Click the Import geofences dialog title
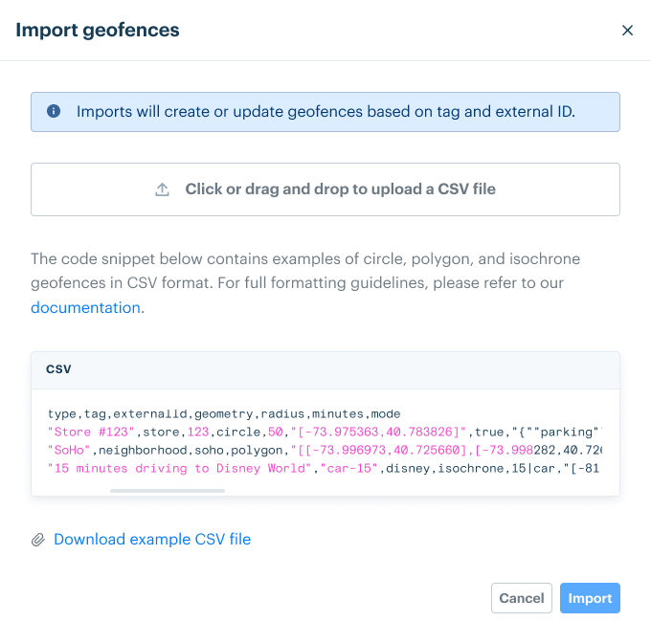 (x=98, y=30)
